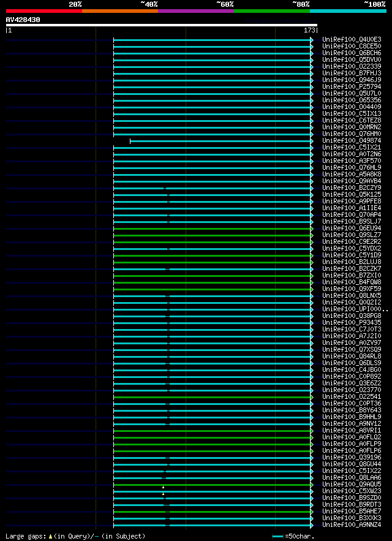392x541 pixels.
Task: Select the UniRef100_O65356 label
Action: (352, 100)
